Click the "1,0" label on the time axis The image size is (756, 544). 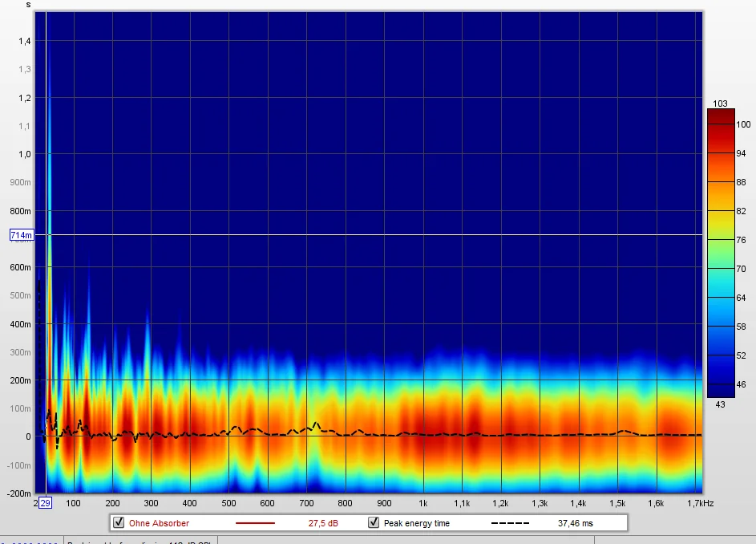pos(25,155)
